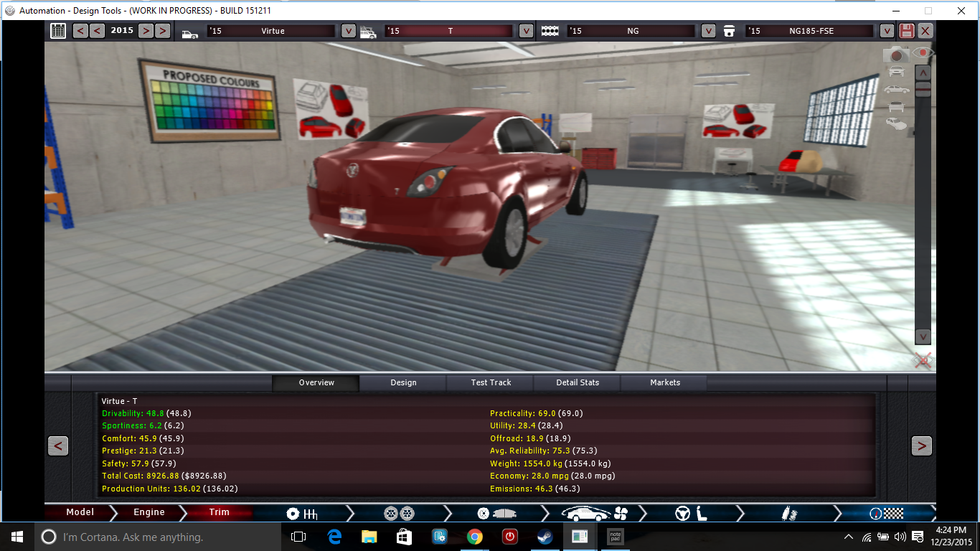Switch to three-quarter car view icon
980x551 pixels.
(896, 124)
